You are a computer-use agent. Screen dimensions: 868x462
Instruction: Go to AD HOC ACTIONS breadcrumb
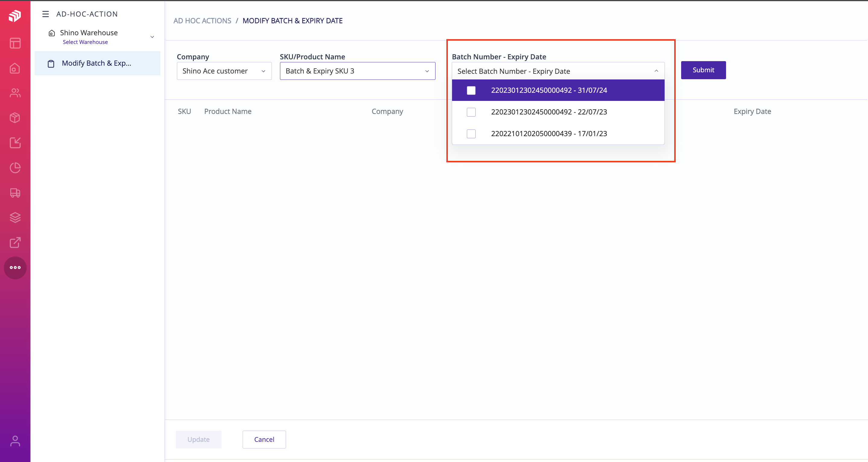pos(202,20)
